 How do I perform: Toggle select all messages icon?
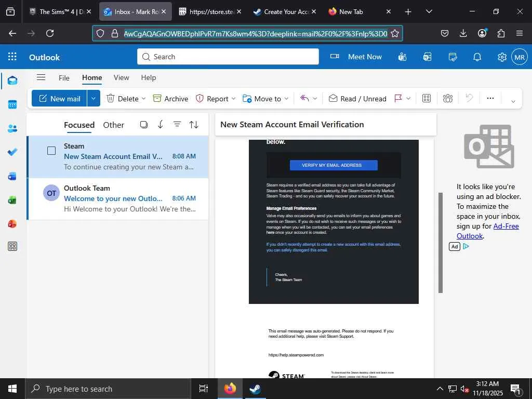tap(144, 125)
